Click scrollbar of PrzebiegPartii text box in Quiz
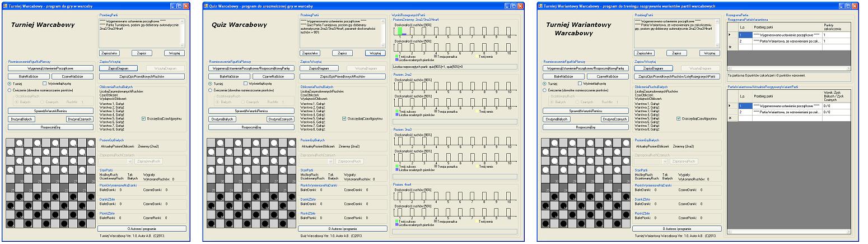868x244 pixels. coord(384,33)
